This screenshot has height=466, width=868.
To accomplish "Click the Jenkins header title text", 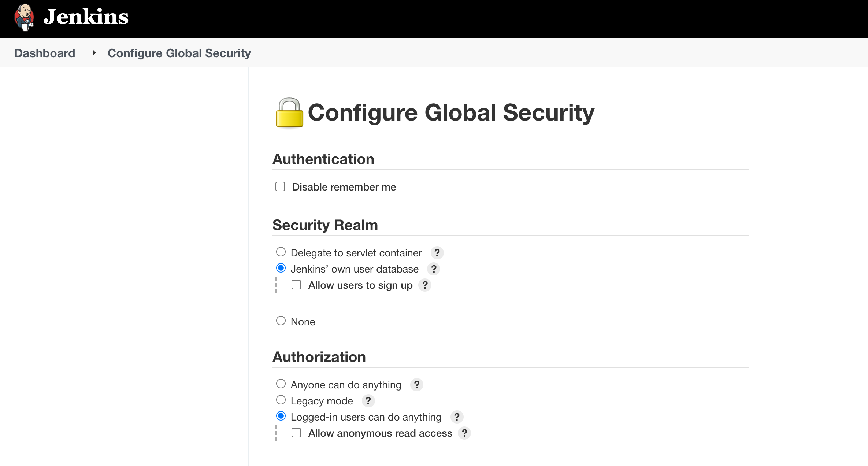I will pyautogui.click(x=86, y=17).
